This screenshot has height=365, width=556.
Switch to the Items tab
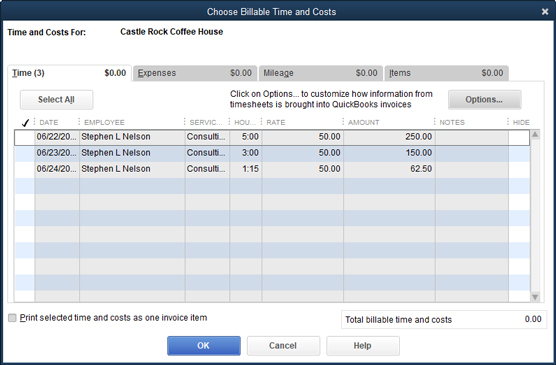click(x=446, y=73)
